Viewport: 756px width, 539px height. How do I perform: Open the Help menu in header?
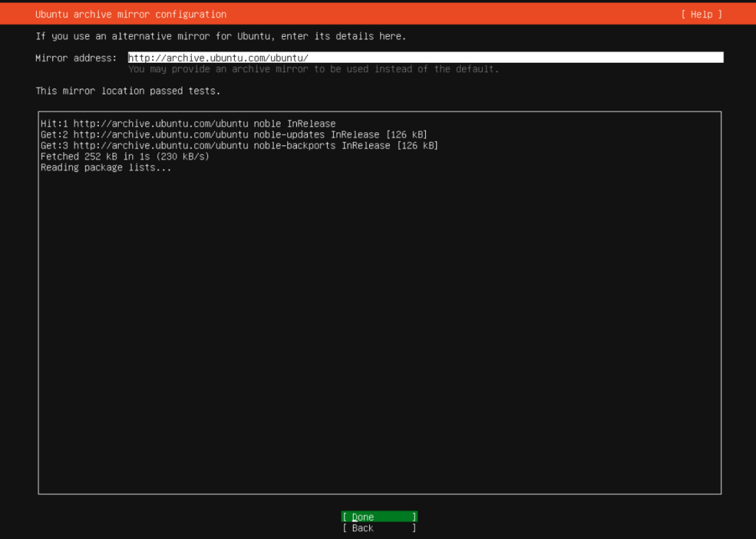pos(701,15)
